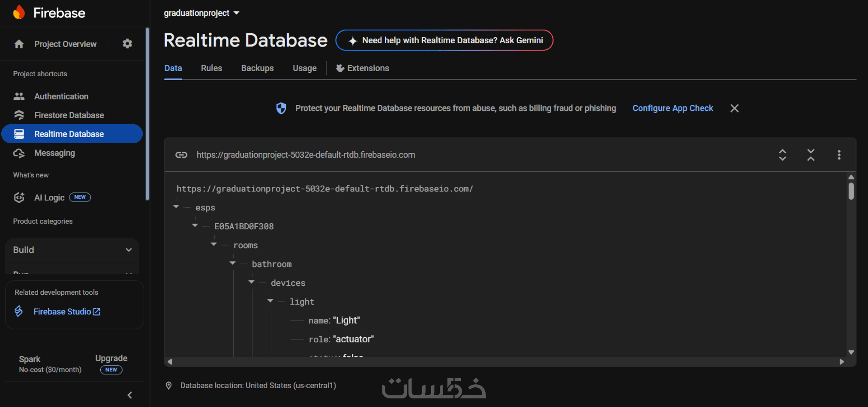Image resolution: width=868 pixels, height=407 pixels.
Task: Click the Project Overview home icon
Action: (x=19, y=44)
